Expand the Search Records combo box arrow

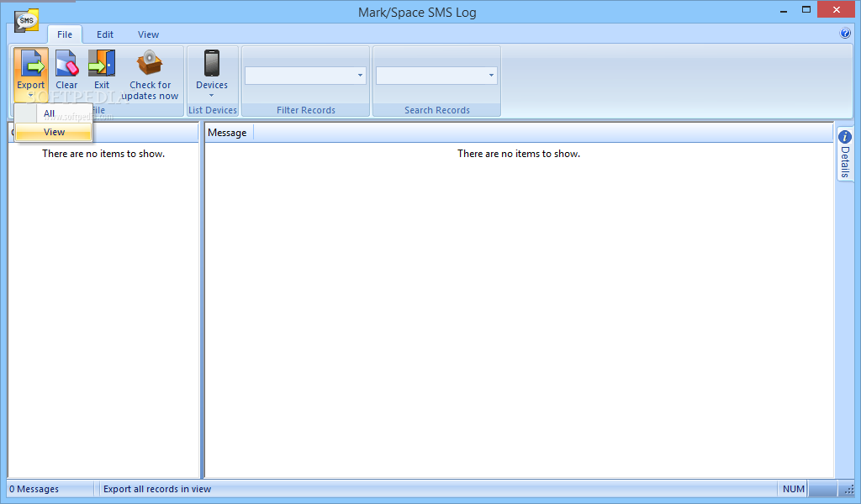pos(491,75)
